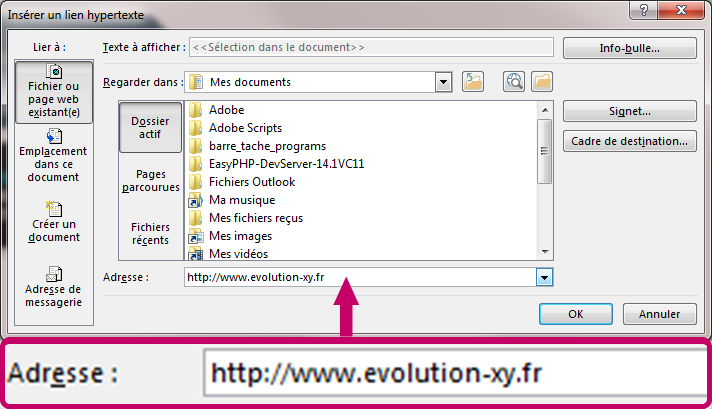The height and width of the screenshot is (409, 712).
Task: Switch to Pages parcourues tab
Action: click(150, 181)
